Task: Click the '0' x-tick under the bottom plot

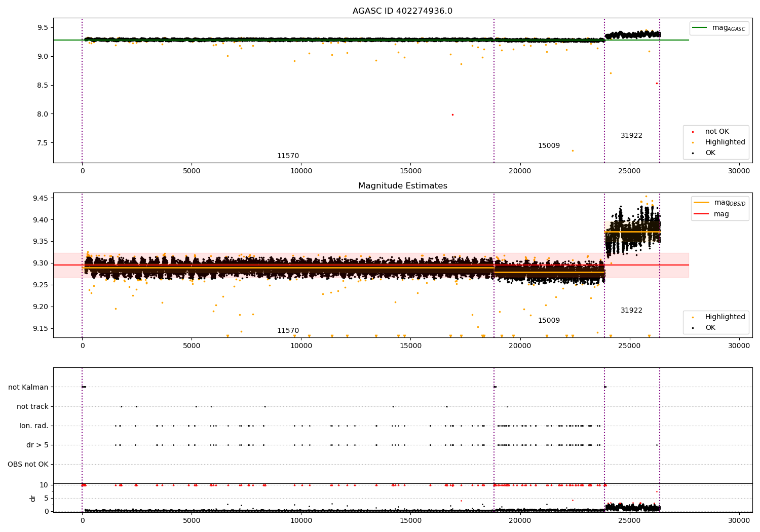Action: [x=82, y=520]
